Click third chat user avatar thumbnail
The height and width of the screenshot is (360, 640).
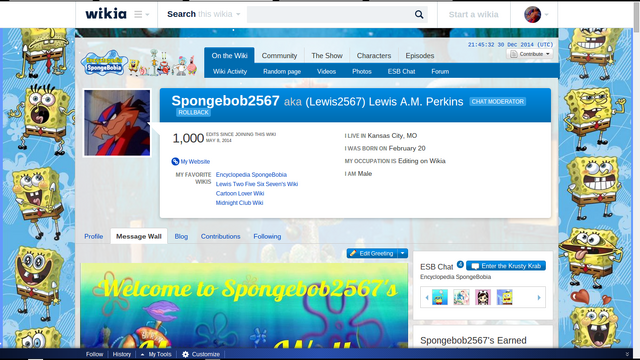click(x=483, y=297)
